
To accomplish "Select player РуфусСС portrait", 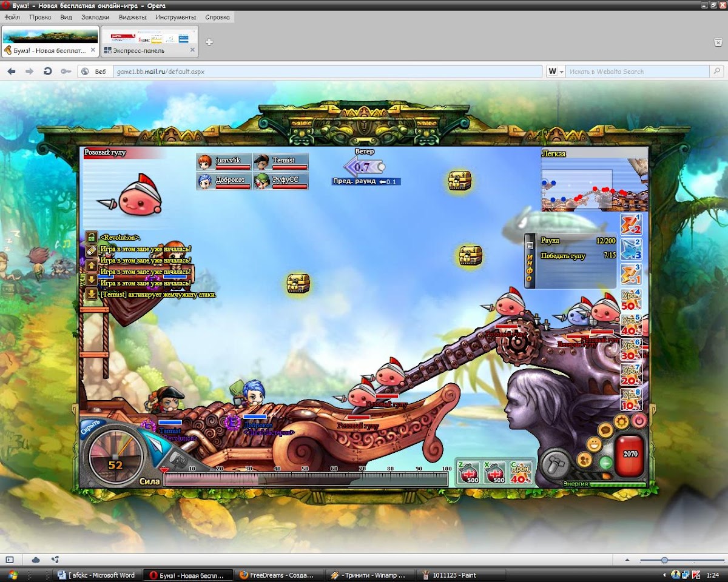I will pyautogui.click(x=280, y=181).
